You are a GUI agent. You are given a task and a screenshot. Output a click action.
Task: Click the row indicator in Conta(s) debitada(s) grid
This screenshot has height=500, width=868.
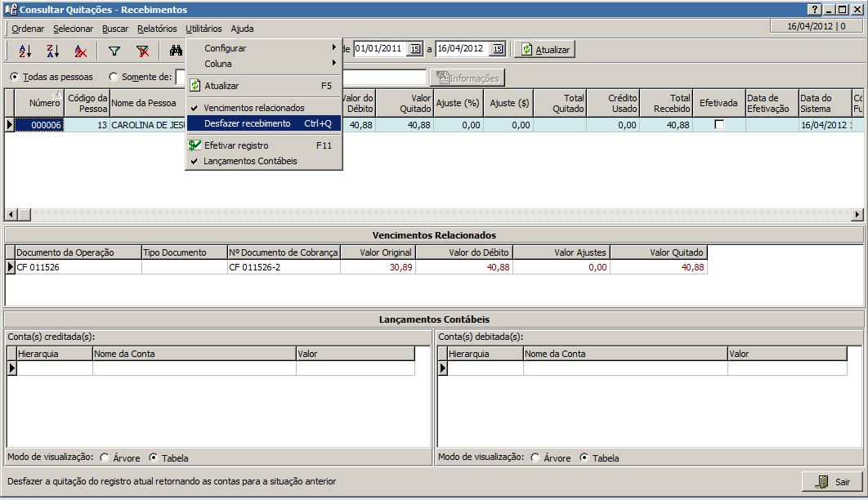[x=442, y=368]
